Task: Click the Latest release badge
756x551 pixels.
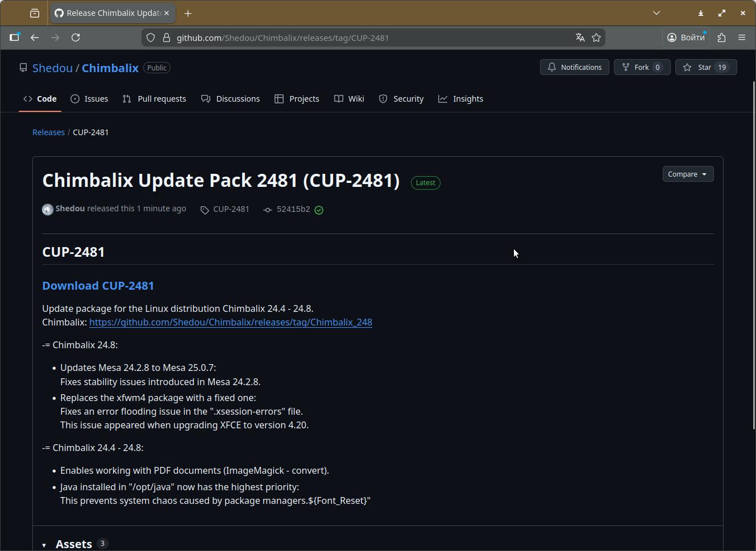Action: point(426,183)
